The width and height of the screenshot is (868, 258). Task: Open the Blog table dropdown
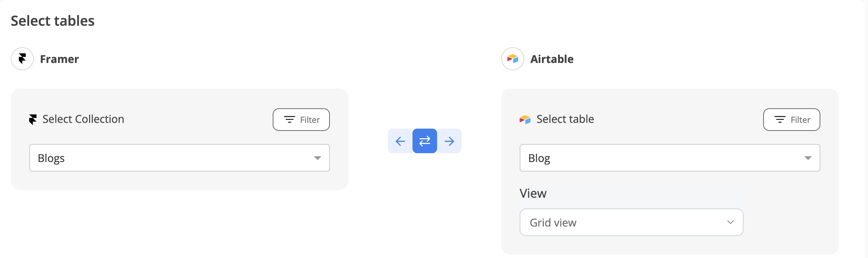point(661,158)
